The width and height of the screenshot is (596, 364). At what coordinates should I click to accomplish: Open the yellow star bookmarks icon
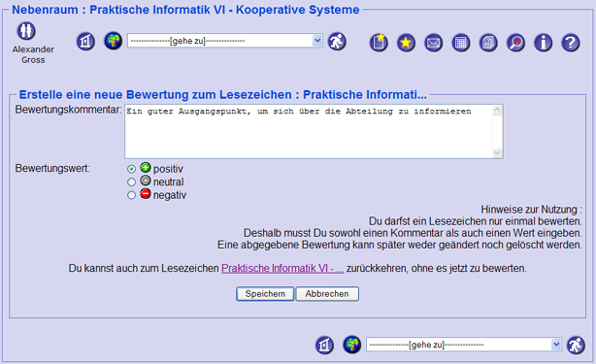pos(406,43)
